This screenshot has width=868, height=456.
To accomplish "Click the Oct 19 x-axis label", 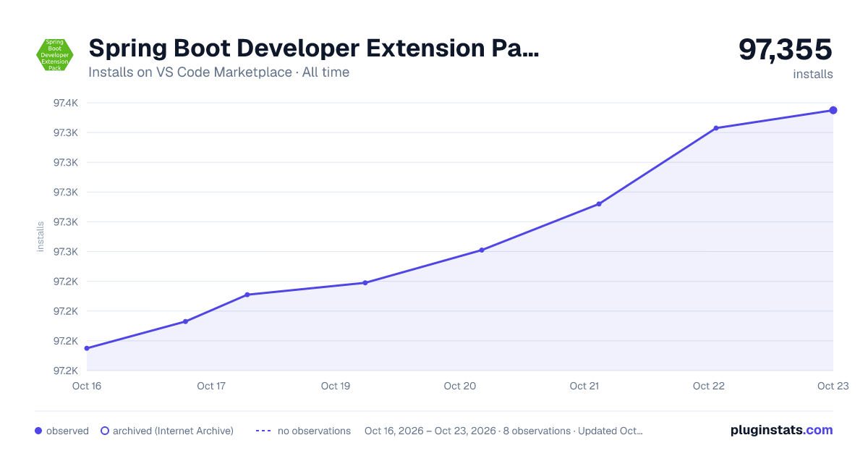I will [x=336, y=386].
